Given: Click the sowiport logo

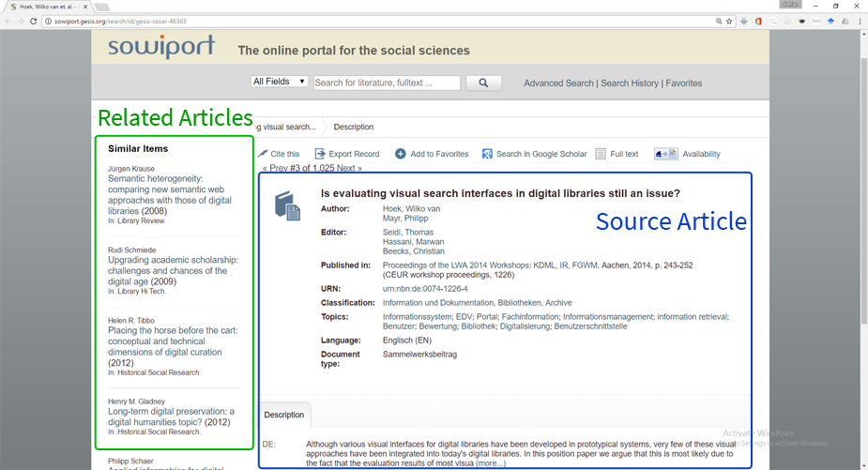Looking at the screenshot, I should pyautogui.click(x=161, y=47).
